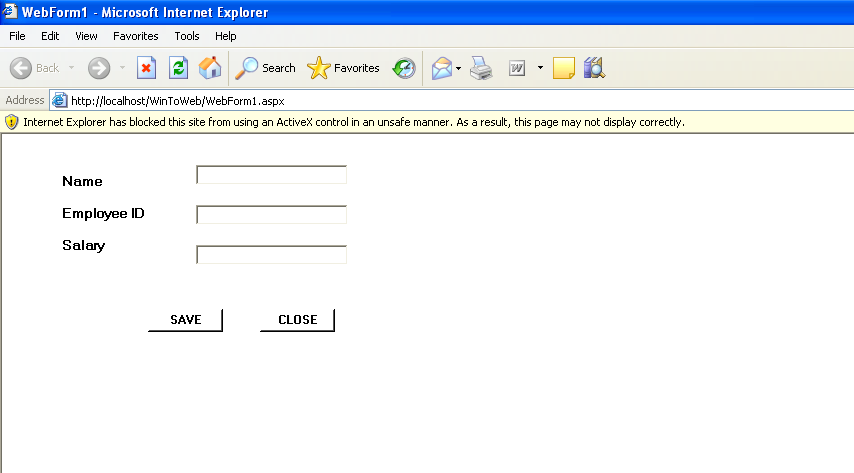Expand the Edit with Word dropdown arrow
The image size is (854, 473).
click(x=540, y=68)
